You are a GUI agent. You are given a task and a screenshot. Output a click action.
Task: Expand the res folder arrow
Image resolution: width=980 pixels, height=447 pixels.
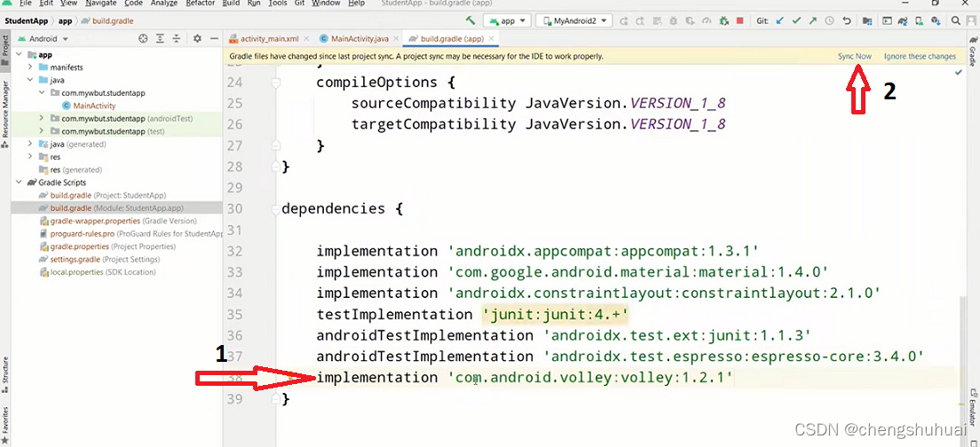tap(30, 157)
